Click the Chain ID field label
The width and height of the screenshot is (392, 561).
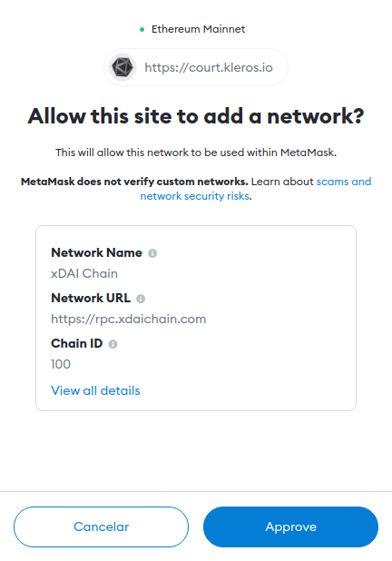pyautogui.click(x=77, y=343)
